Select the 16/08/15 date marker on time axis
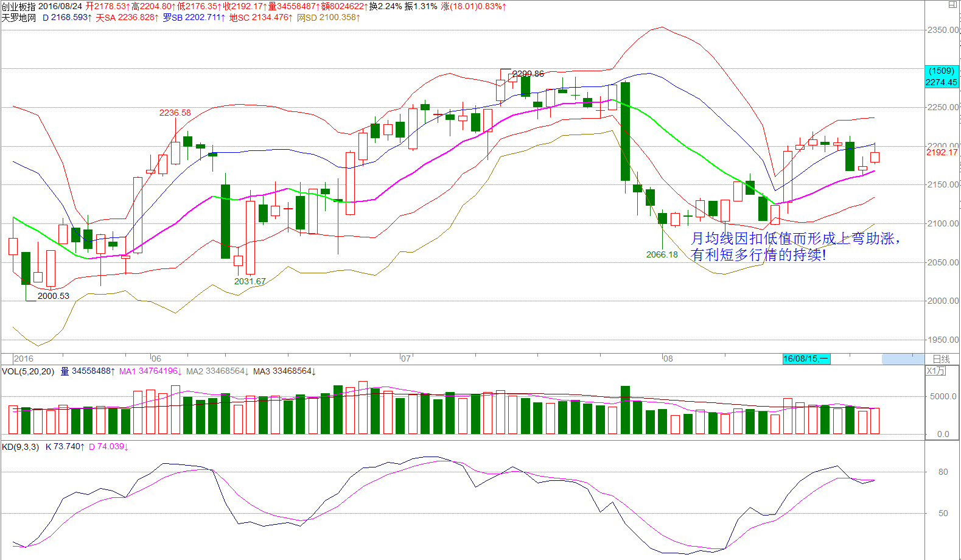Viewport: 961px width, 560px height. (806, 359)
